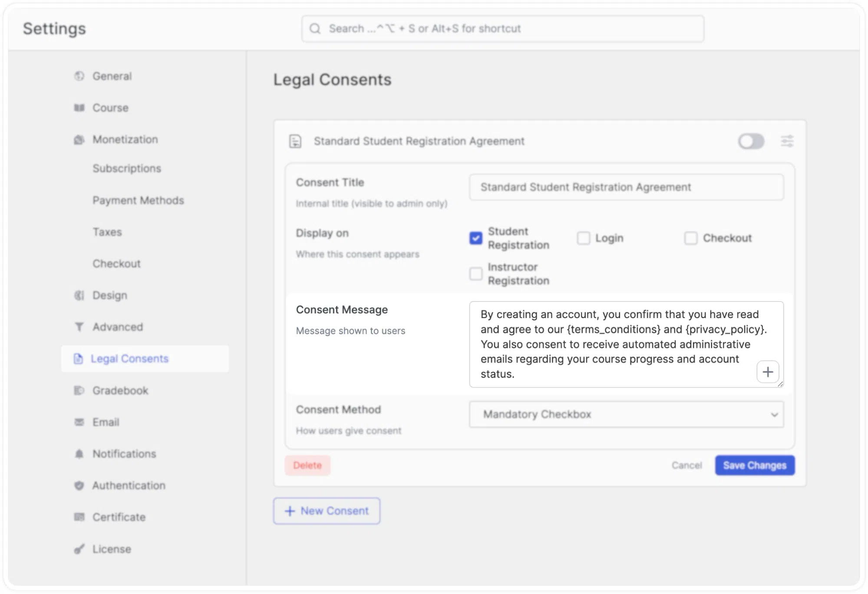
Task: Open Email settings section
Action: [x=106, y=422]
